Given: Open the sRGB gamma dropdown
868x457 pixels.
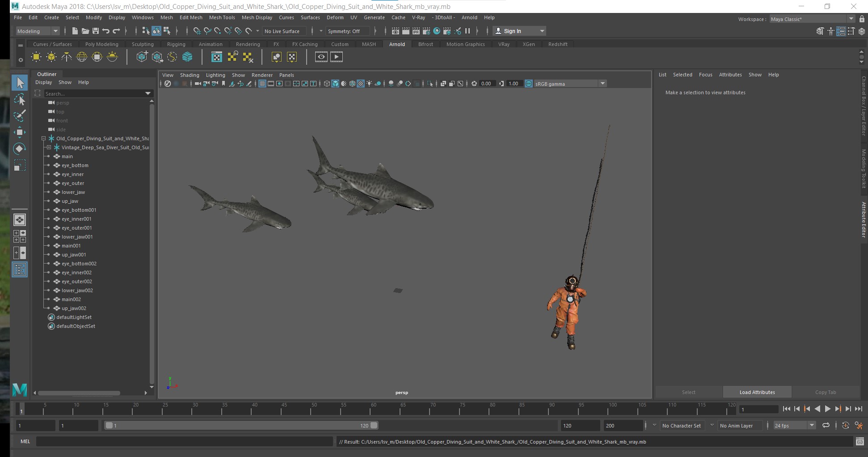Looking at the screenshot, I should pos(570,84).
